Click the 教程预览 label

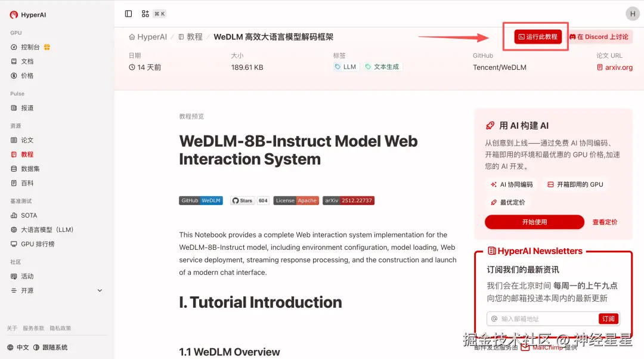pos(191,116)
